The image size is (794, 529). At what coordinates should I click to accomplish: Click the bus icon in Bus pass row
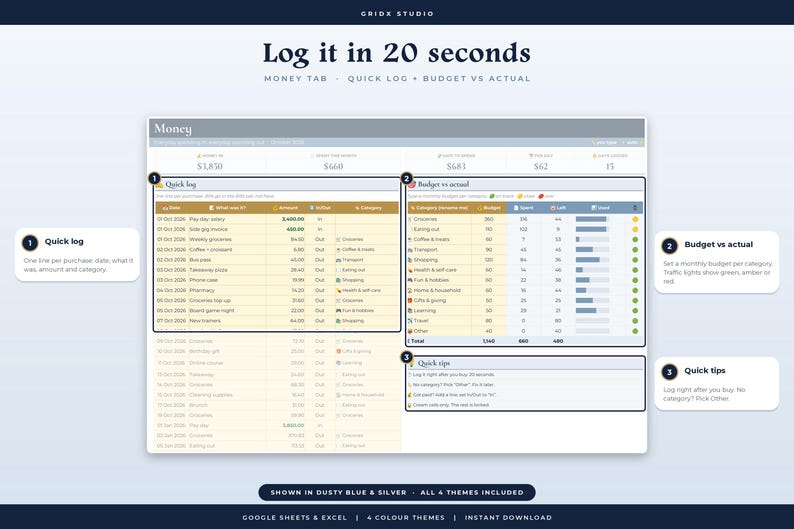pos(338,260)
